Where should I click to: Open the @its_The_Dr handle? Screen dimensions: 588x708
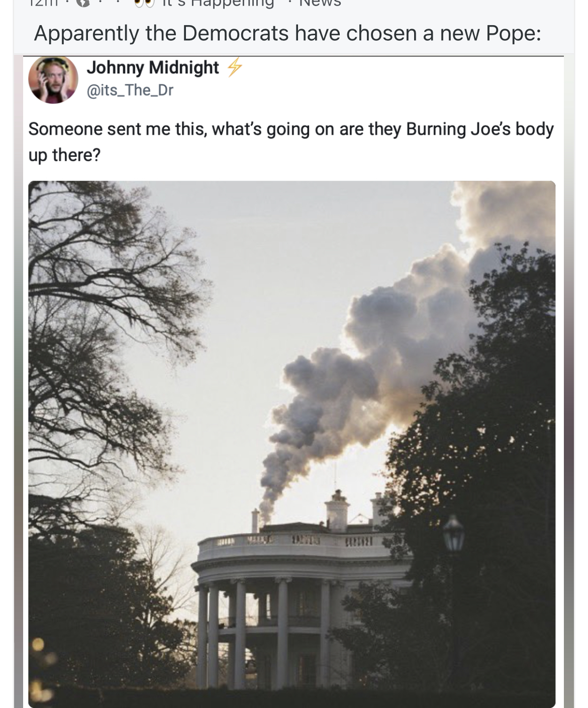[x=130, y=91]
